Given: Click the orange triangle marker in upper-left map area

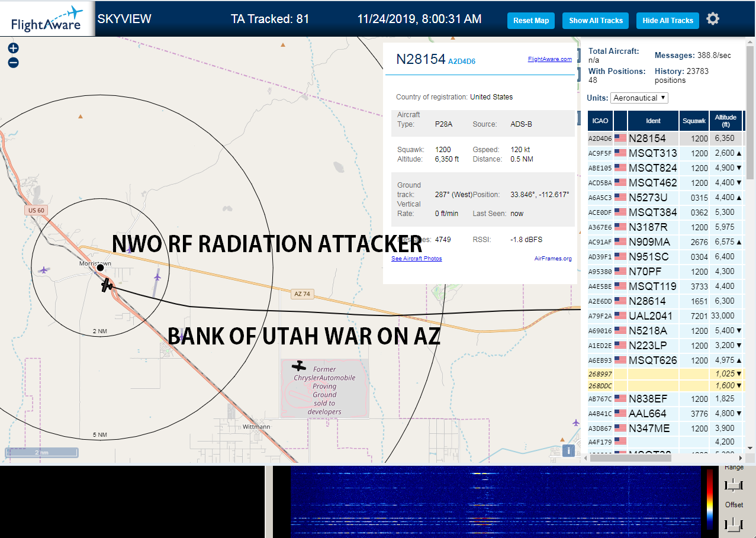Looking at the screenshot, I should [81, 117].
